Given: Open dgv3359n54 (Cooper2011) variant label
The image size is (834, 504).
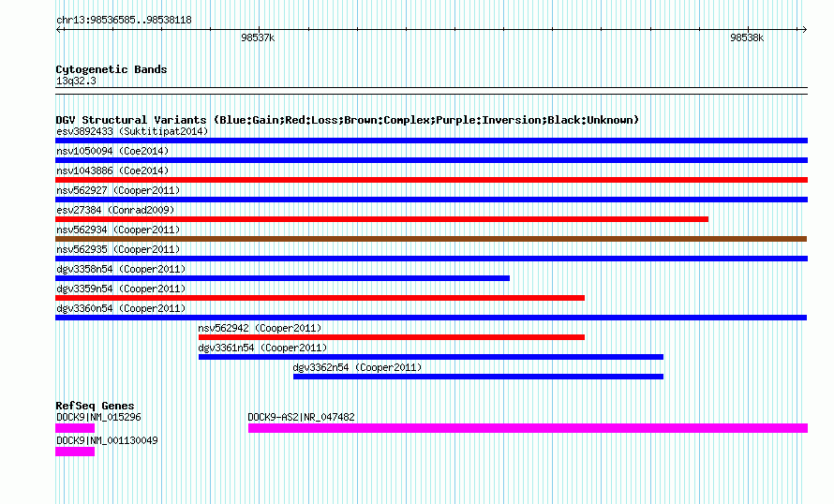Looking at the screenshot, I should tap(121, 289).
